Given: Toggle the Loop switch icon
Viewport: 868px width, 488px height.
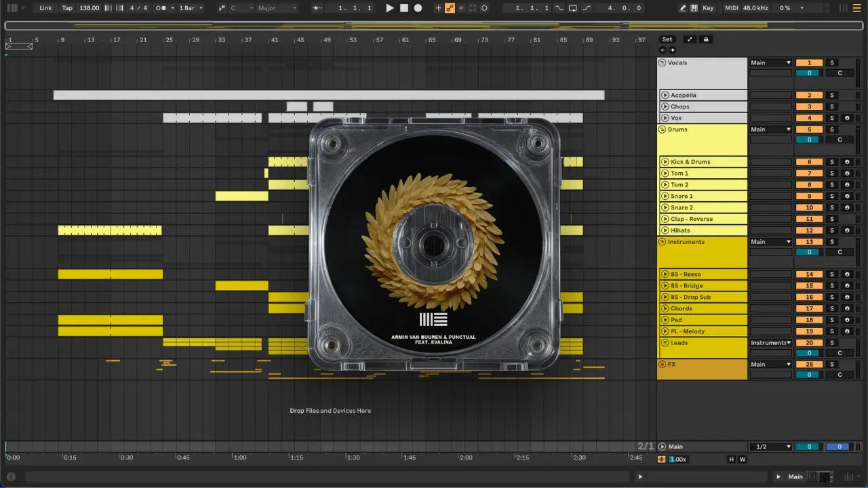Looking at the screenshot, I should click(573, 8).
